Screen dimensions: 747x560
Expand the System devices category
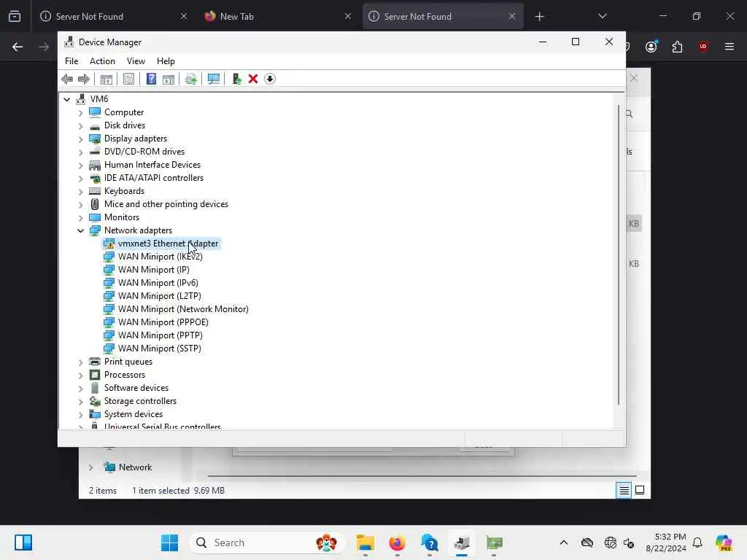[x=80, y=415]
